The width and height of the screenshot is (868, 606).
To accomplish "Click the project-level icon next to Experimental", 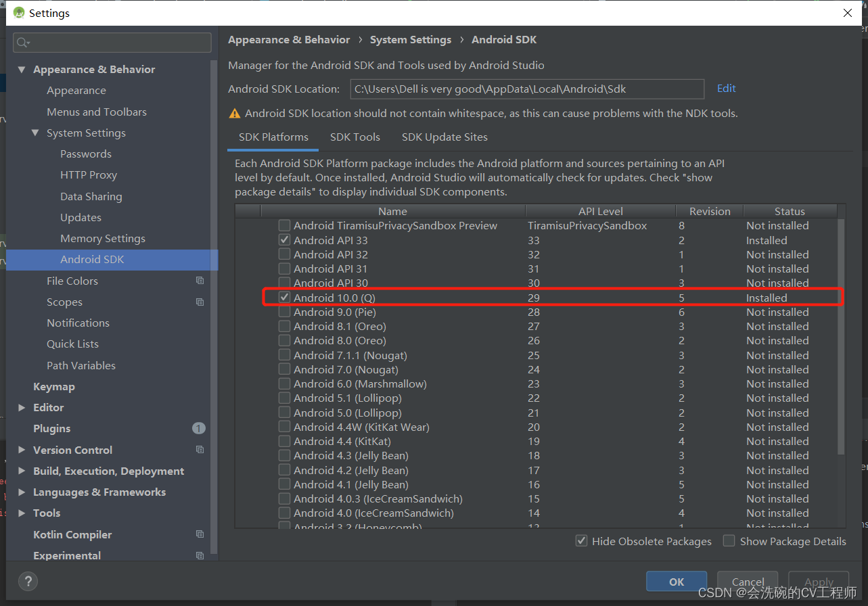I will pos(200,555).
